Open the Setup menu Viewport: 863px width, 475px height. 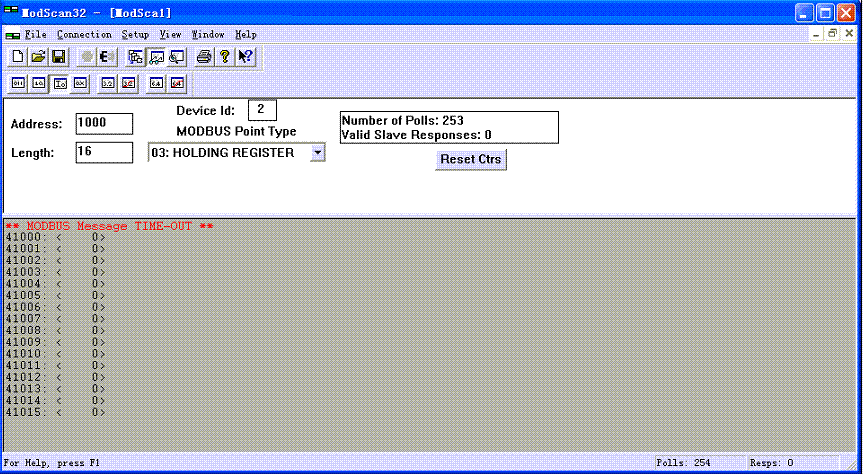135,34
